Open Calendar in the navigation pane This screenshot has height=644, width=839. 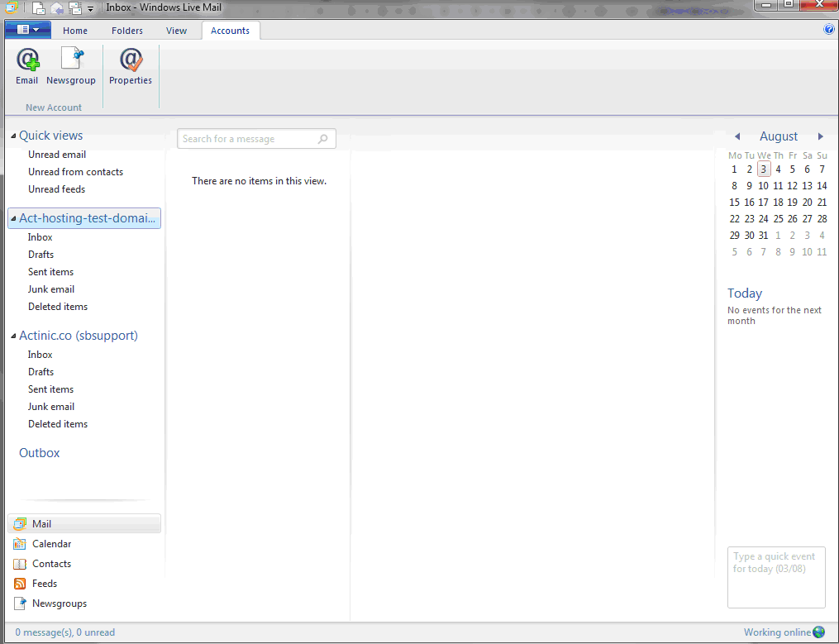click(51, 544)
